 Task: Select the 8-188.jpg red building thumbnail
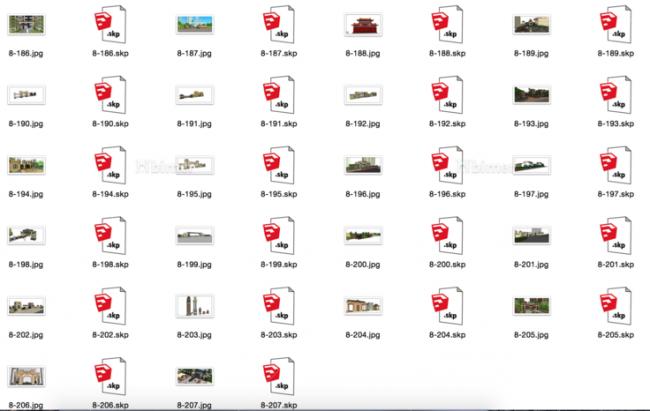[x=359, y=25]
